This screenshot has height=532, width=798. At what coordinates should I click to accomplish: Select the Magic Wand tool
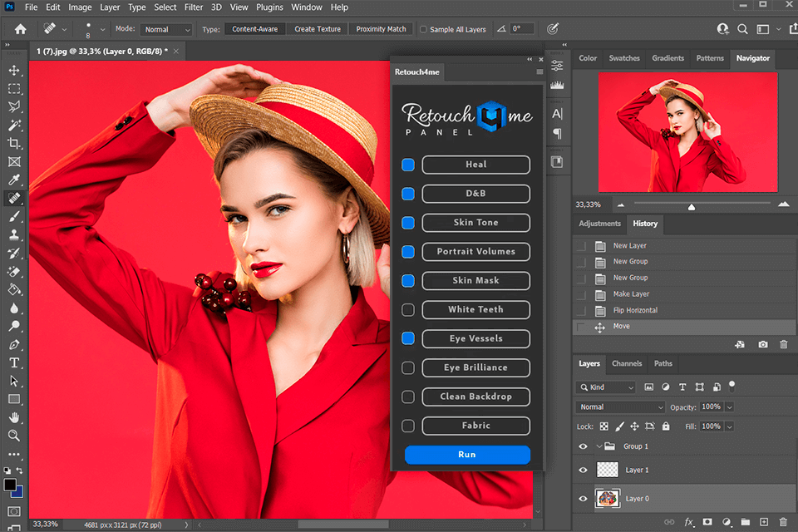(x=14, y=126)
